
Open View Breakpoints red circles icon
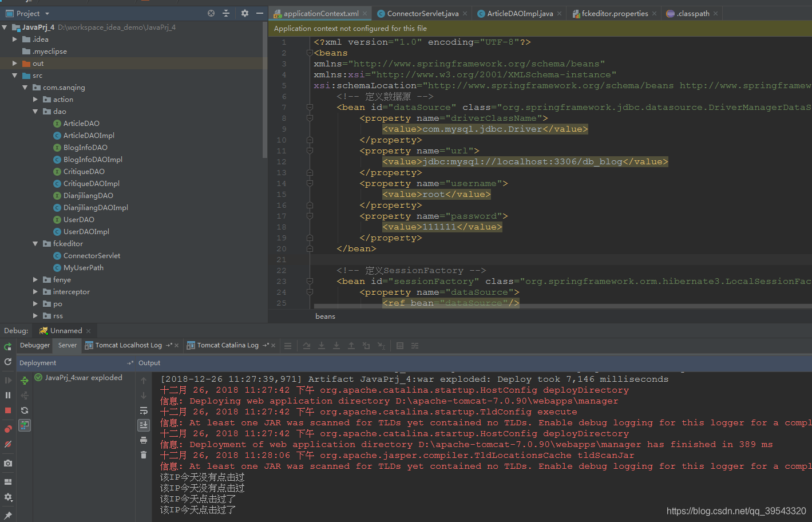pyautogui.click(x=8, y=429)
